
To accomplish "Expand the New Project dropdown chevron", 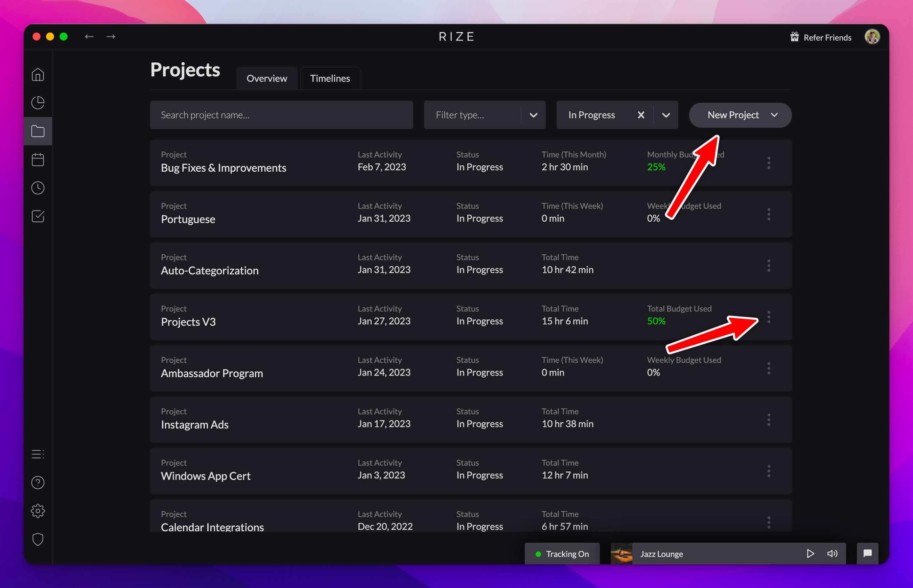I will tap(775, 115).
